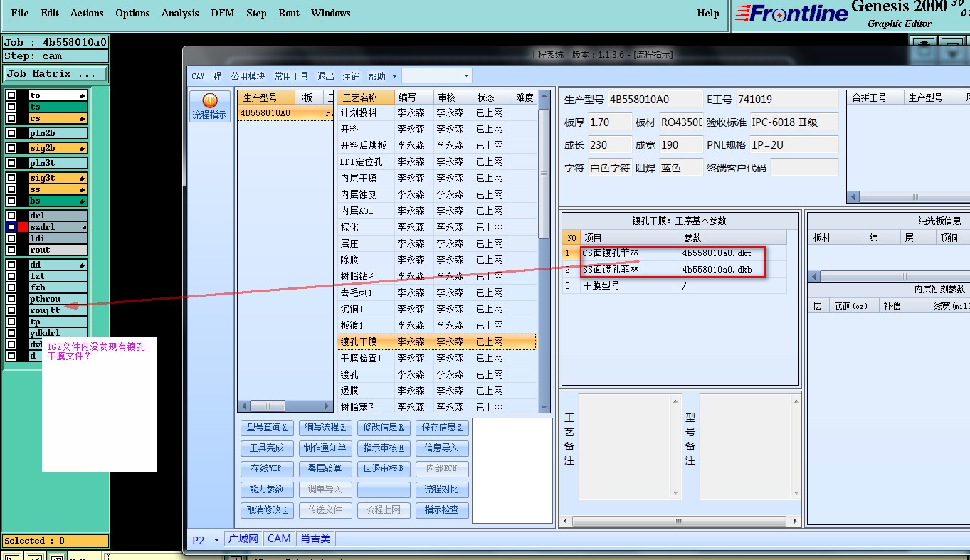This screenshot has height=560, width=970.
Task: Open the Options menu
Action: [x=132, y=13]
